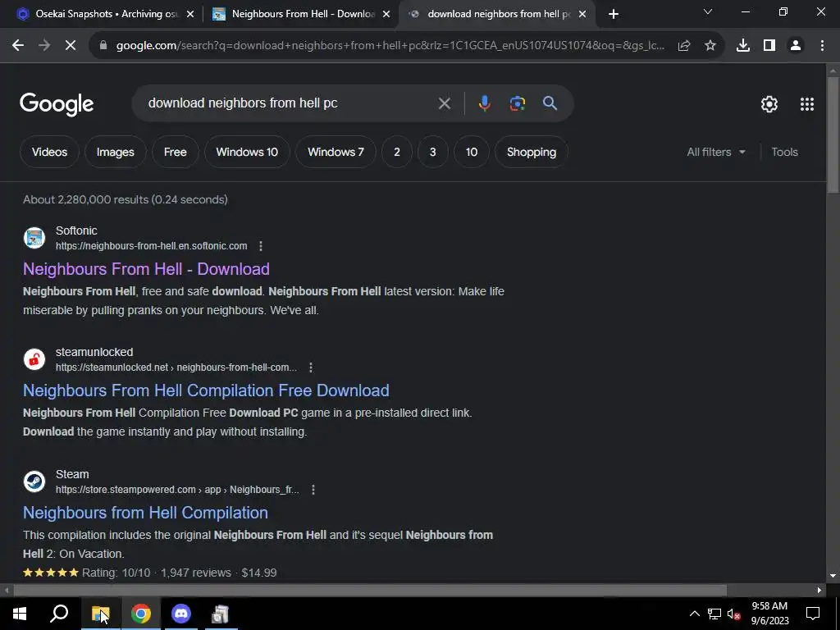
Task: Click into the Google search field
Action: point(290,103)
